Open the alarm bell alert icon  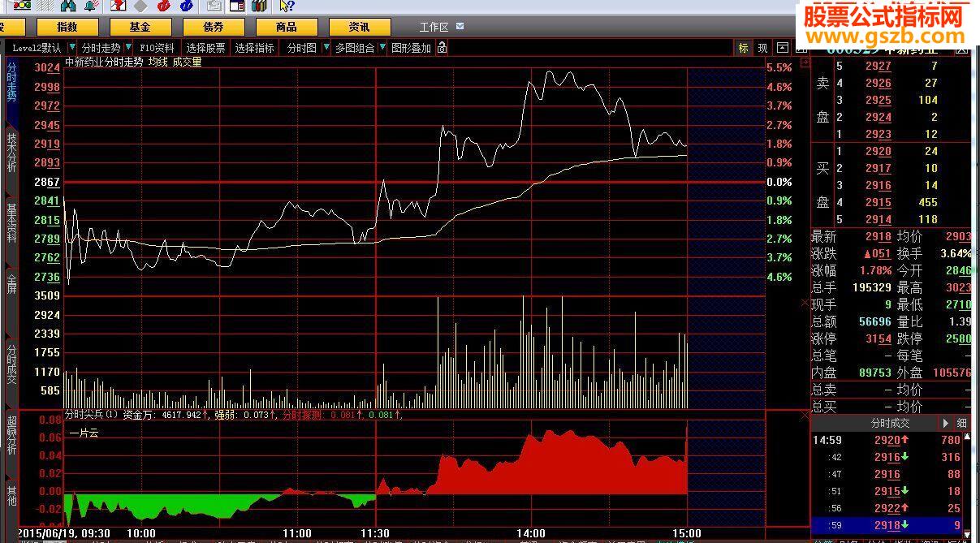click(x=91, y=6)
